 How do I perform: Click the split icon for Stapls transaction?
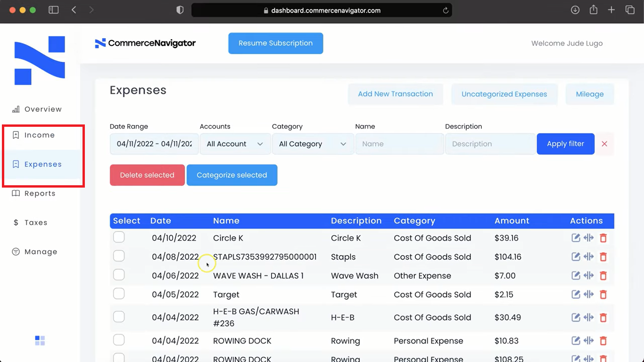(x=588, y=257)
